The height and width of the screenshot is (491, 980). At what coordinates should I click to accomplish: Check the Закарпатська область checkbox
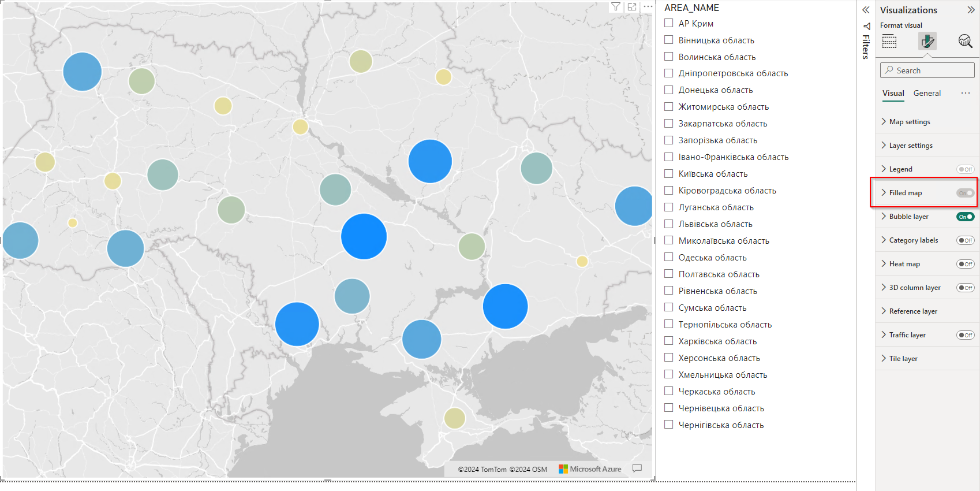point(668,123)
